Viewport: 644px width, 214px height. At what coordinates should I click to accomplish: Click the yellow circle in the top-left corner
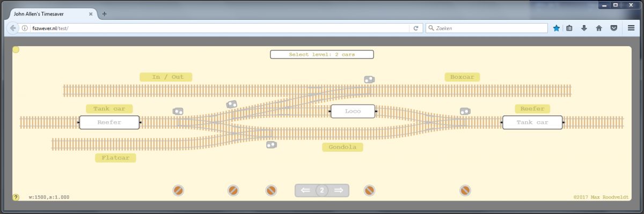(16, 50)
